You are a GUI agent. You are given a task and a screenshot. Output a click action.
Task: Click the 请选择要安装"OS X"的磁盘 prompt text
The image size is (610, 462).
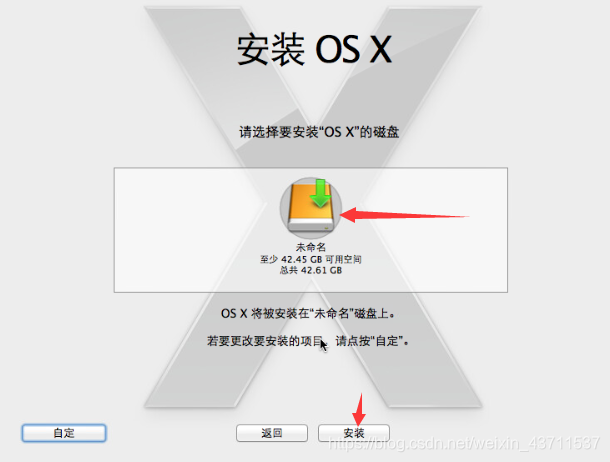319,132
